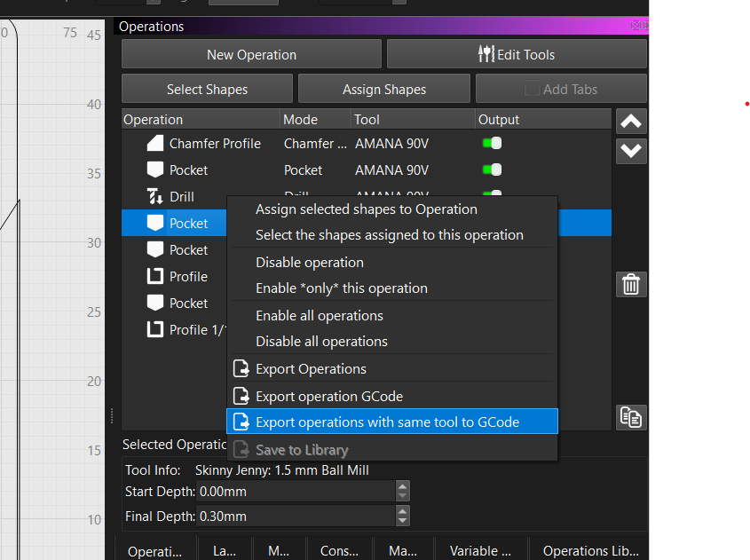Select the Profile operation row
Image resolution: width=750 pixels, height=560 pixels.
174,276
